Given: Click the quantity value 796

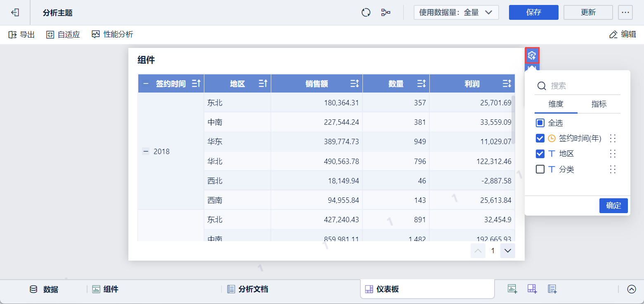Looking at the screenshot, I should [x=420, y=161].
